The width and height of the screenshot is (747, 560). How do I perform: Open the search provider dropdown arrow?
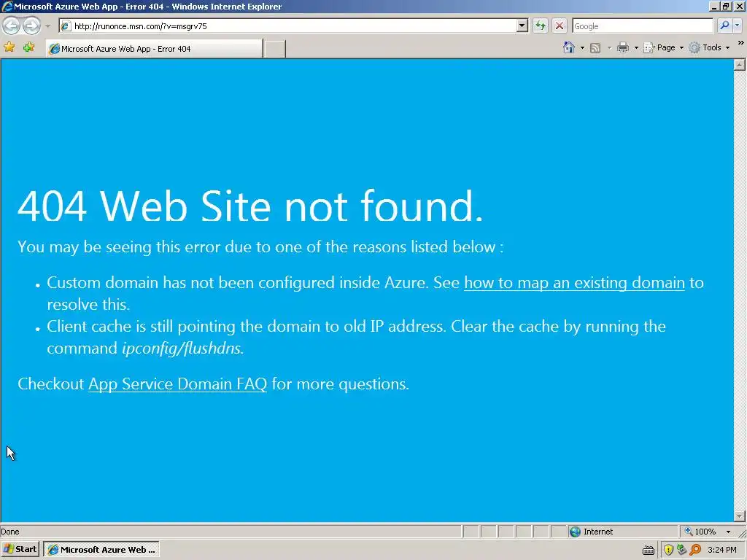[x=737, y=26]
